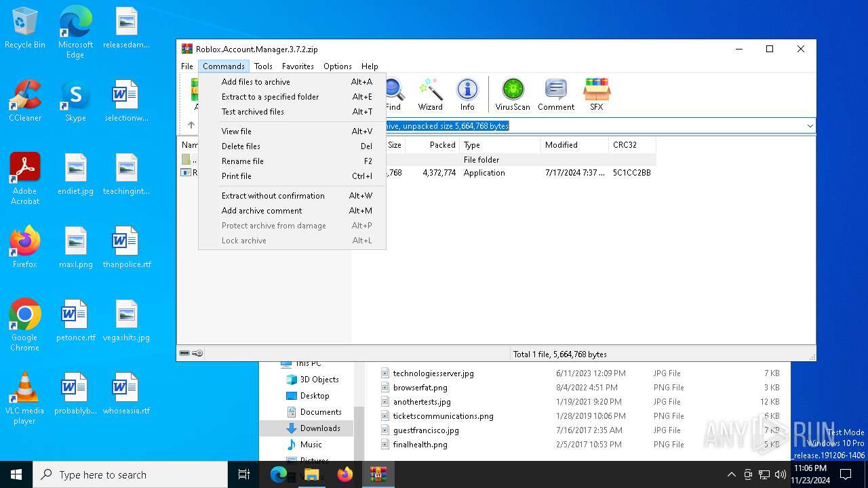Image resolution: width=868 pixels, height=488 pixels.
Task: Sort by Packed column header
Action: (x=433, y=145)
